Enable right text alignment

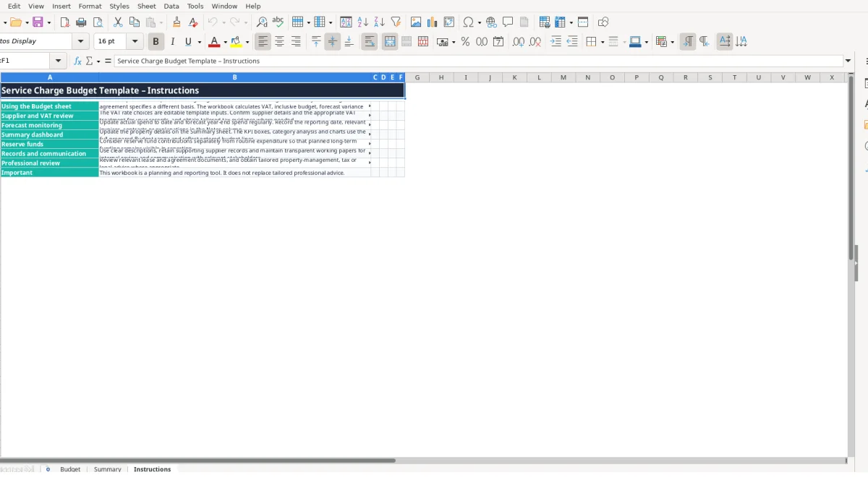click(296, 42)
